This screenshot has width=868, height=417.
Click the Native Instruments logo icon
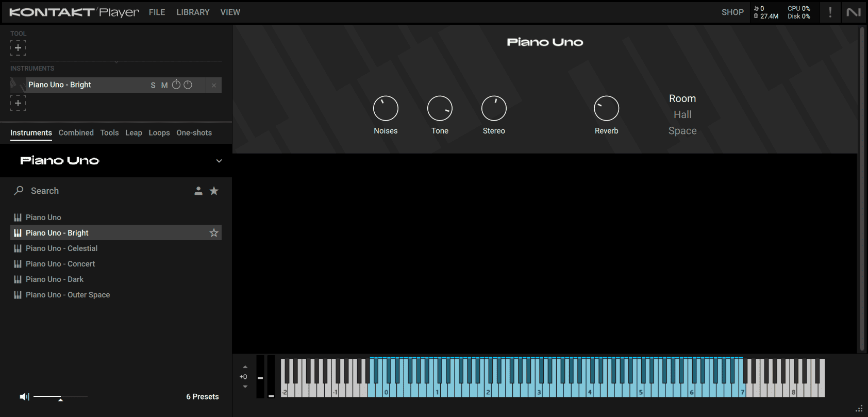pyautogui.click(x=854, y=12)
